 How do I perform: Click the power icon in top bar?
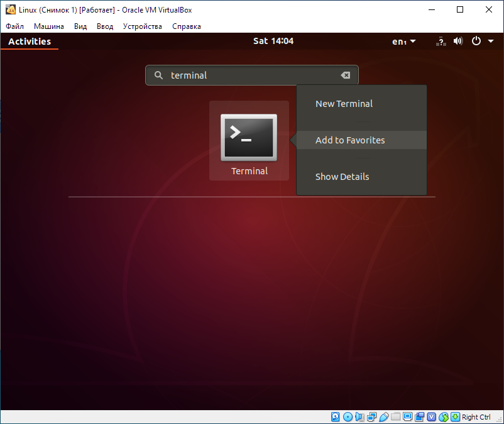476,42
